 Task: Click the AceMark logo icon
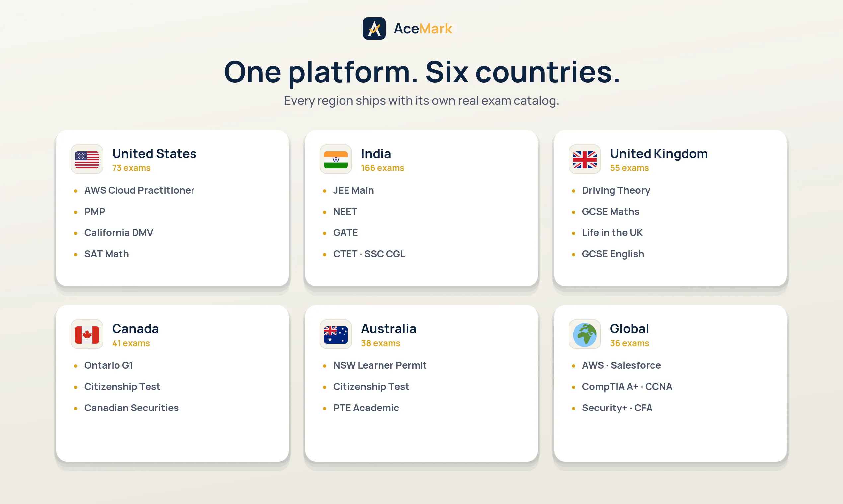pos(374,29)
